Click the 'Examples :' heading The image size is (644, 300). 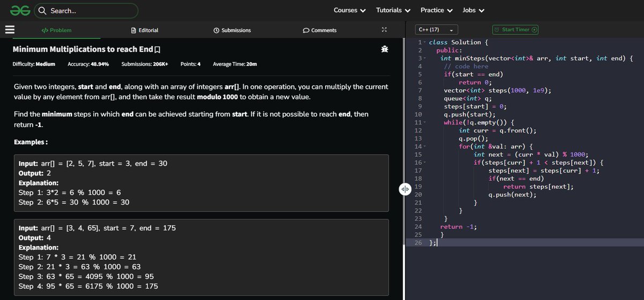coord(31,142)
